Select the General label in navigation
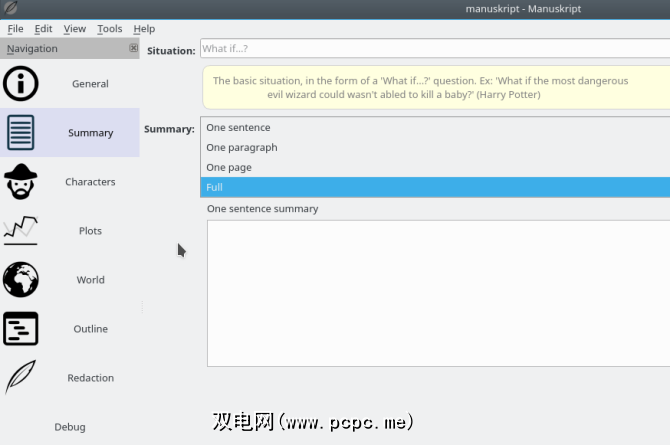Viewport: 670px width, 445px height. coord(90,84)
